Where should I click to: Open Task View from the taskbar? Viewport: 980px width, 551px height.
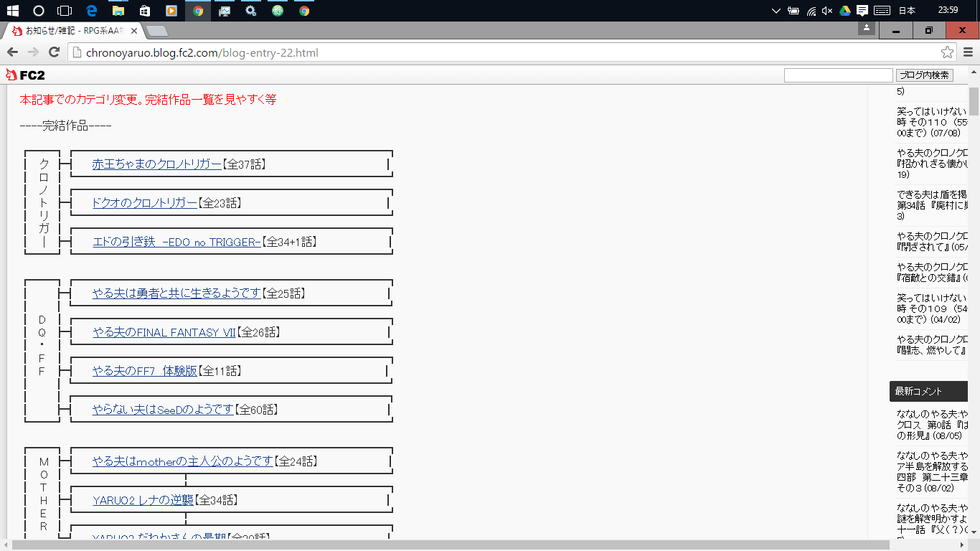[x=65, y=11]
